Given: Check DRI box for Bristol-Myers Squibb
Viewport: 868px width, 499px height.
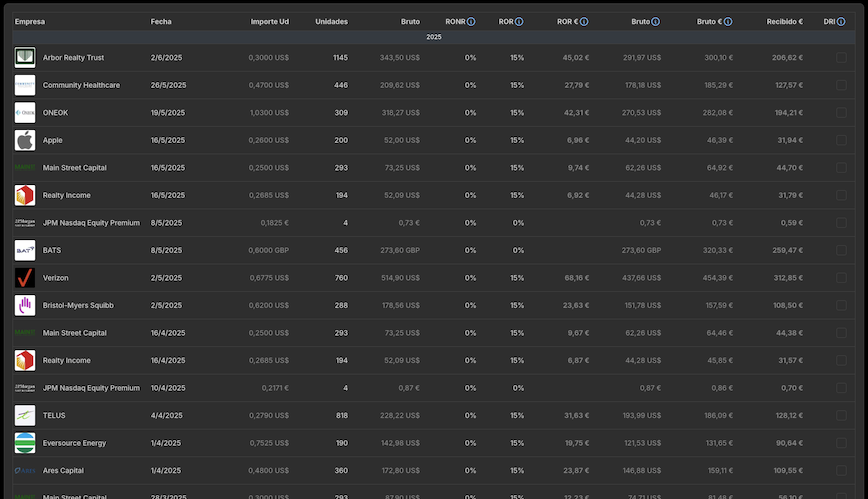Looking at the screenshot, I should [x=841, y=305].
